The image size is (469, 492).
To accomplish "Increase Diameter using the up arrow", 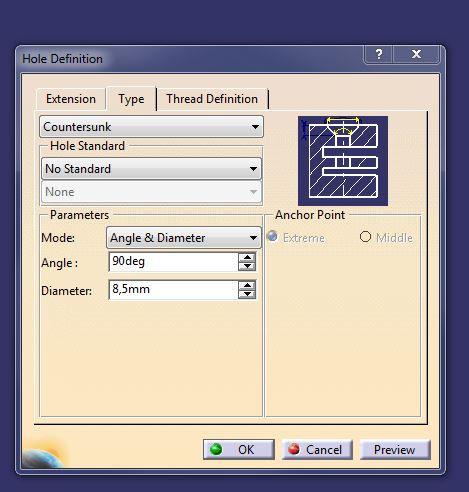I will pos(247,286).
